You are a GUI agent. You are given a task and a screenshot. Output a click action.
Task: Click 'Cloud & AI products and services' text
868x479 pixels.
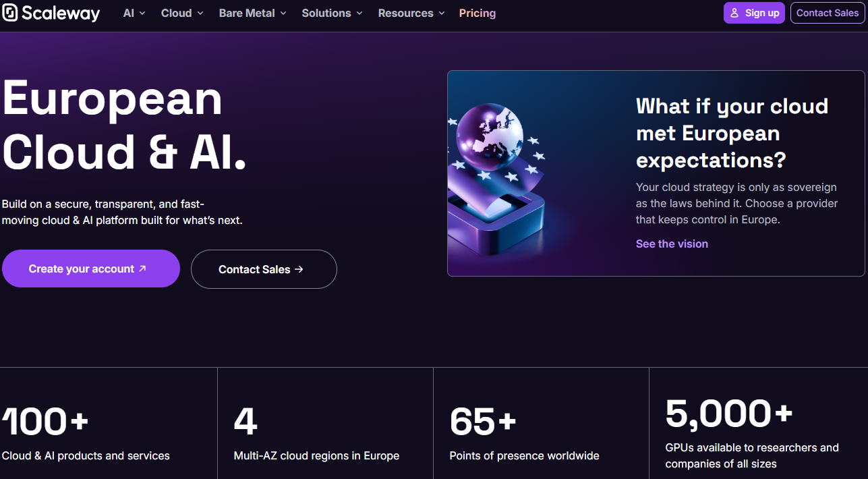[x=86, y=456]
